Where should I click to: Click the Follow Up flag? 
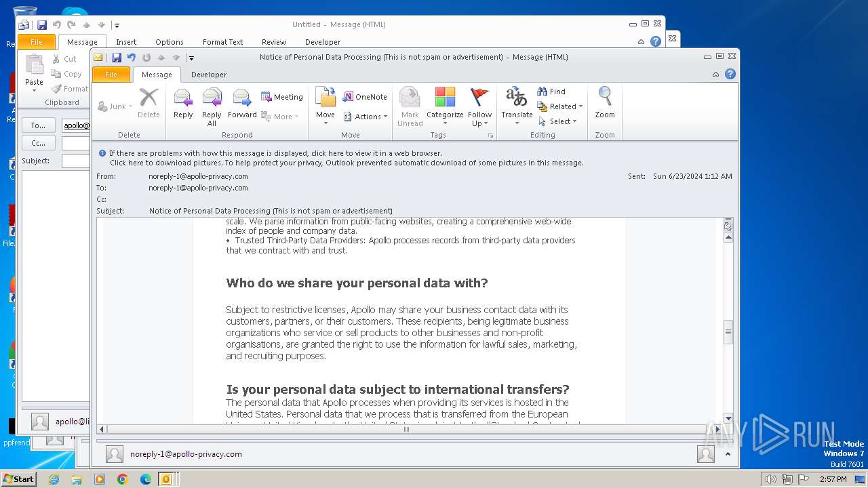pyautogui.click(x=479, y=107)
